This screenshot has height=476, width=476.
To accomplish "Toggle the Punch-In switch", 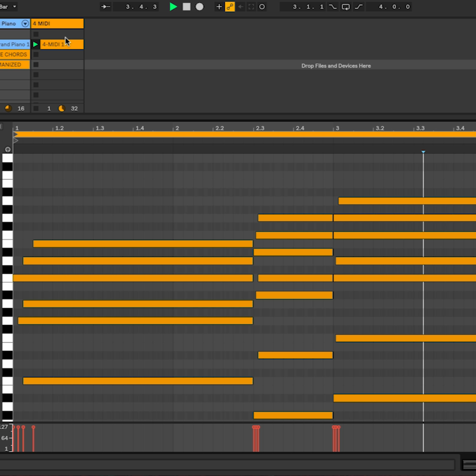I will [333, 7].
